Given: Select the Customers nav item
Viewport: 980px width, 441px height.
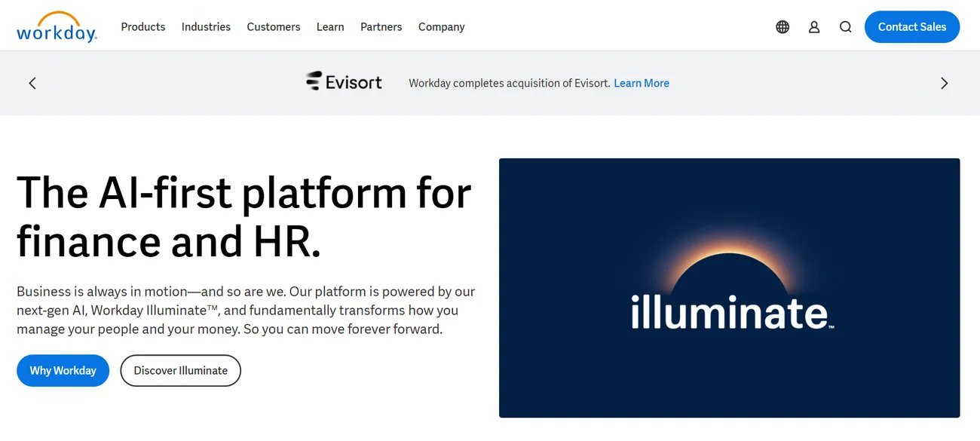Looking at the screenshot, I should click(x=274, y=27).
